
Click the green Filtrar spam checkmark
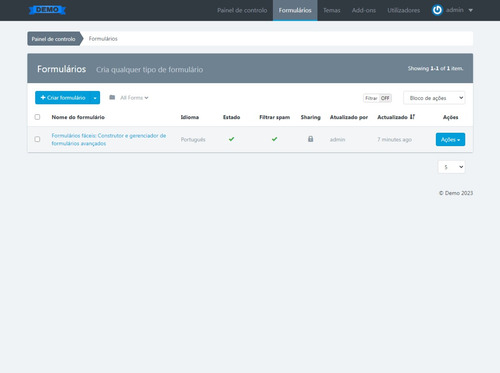coord(274,139)
